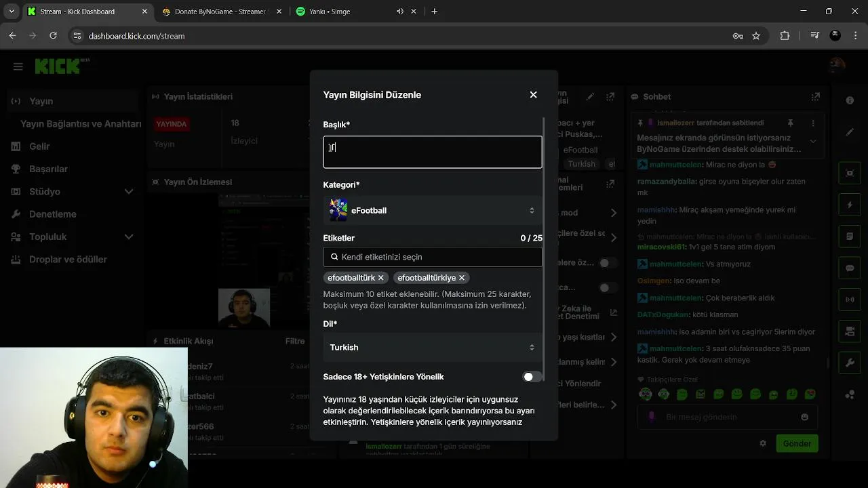Viewport: 868px width, 488px height.
Task: Toggle the lower switch in the moderation panel
Action: [x=608, y=288]
